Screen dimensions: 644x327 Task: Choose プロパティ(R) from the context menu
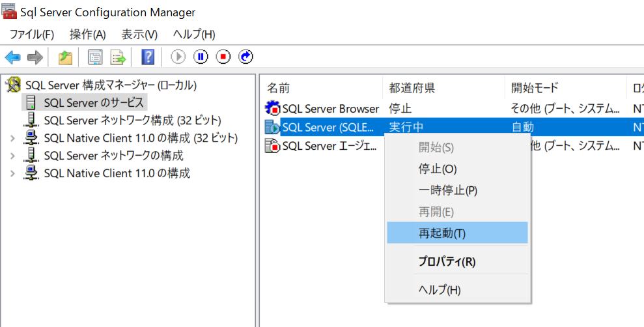[x=458, y=261]
